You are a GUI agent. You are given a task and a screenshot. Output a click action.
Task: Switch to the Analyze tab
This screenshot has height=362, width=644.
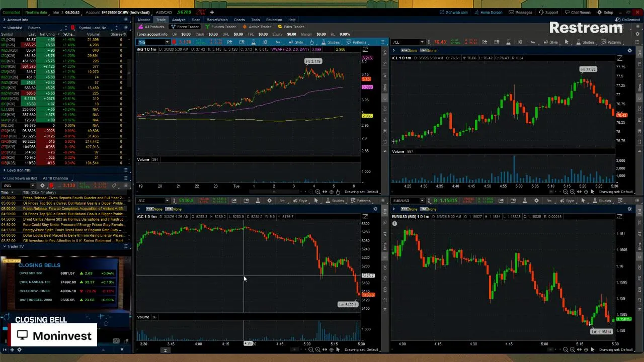(179, 20)
